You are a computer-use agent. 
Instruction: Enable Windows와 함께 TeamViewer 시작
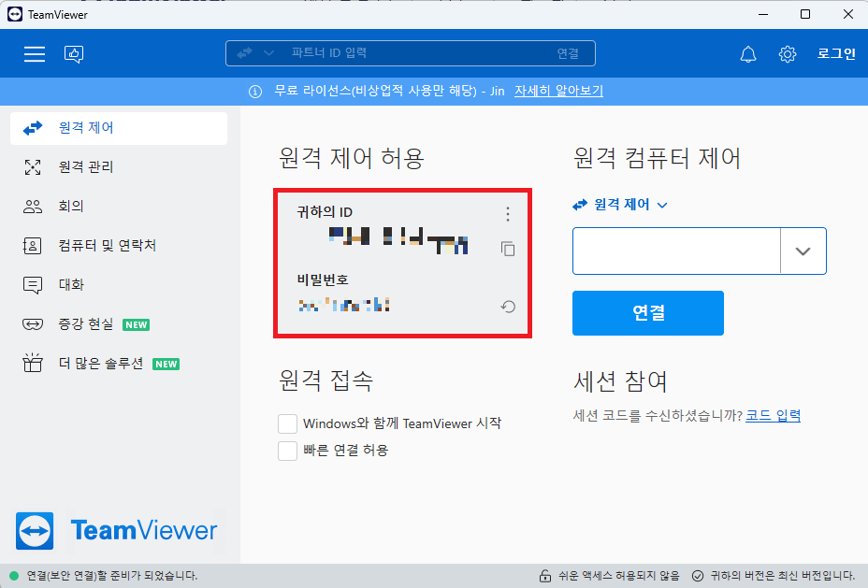coord(288,423)
